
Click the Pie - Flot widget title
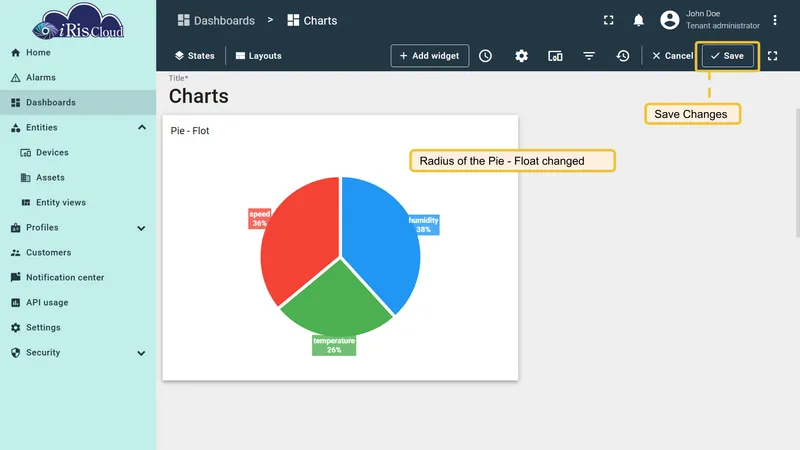190,131
